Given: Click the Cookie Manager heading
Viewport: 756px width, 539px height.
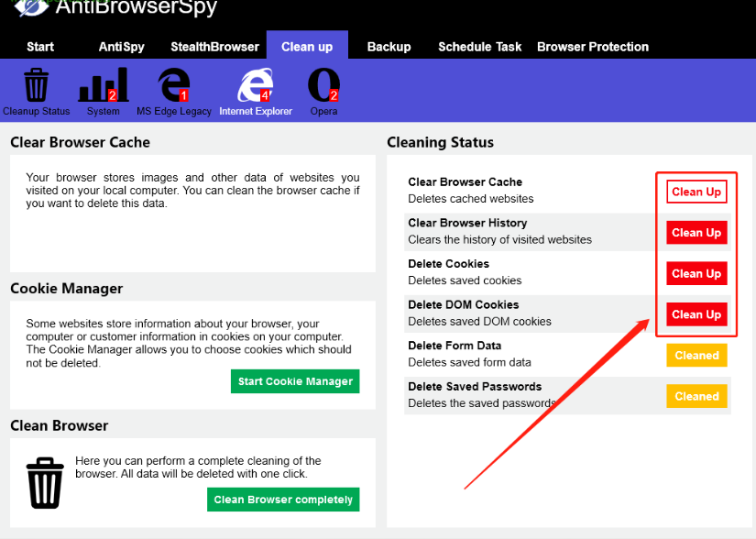Looking at the screenshot, I should click(x=67, y=289).
